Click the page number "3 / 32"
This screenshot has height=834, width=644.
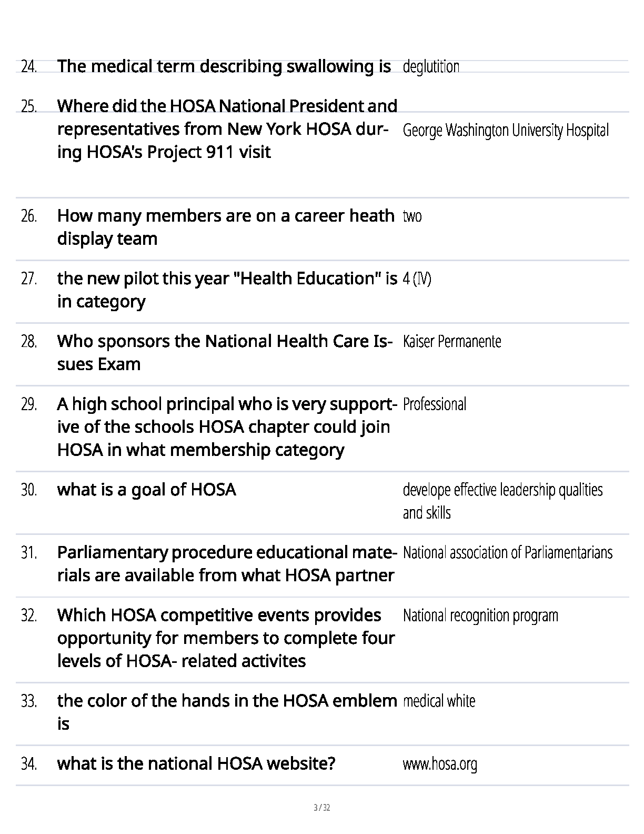321,808
